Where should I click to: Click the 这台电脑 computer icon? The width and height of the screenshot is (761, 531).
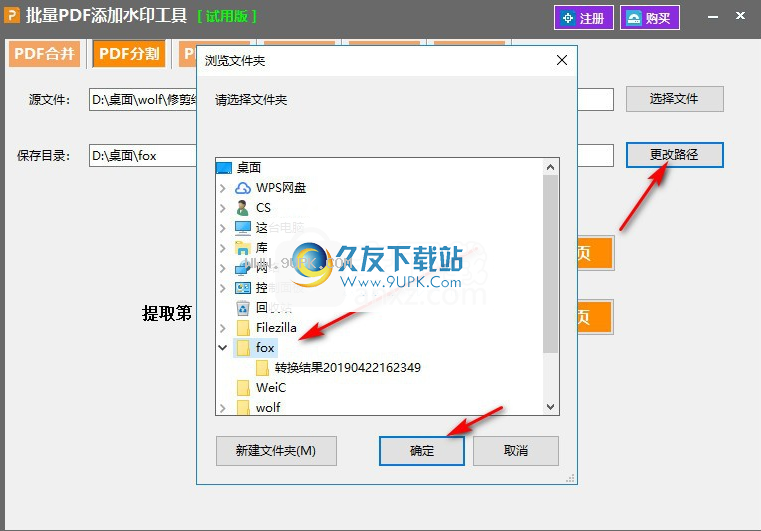243,228
